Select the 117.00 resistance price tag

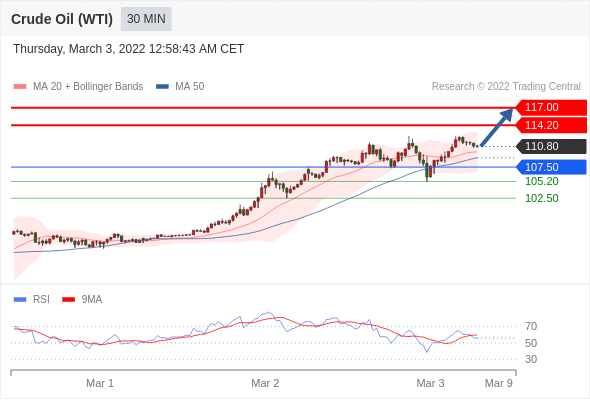[551, 107]
